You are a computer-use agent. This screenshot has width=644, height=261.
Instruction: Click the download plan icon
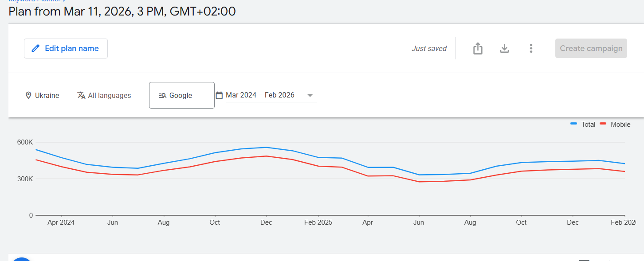[x=504, y=48]
